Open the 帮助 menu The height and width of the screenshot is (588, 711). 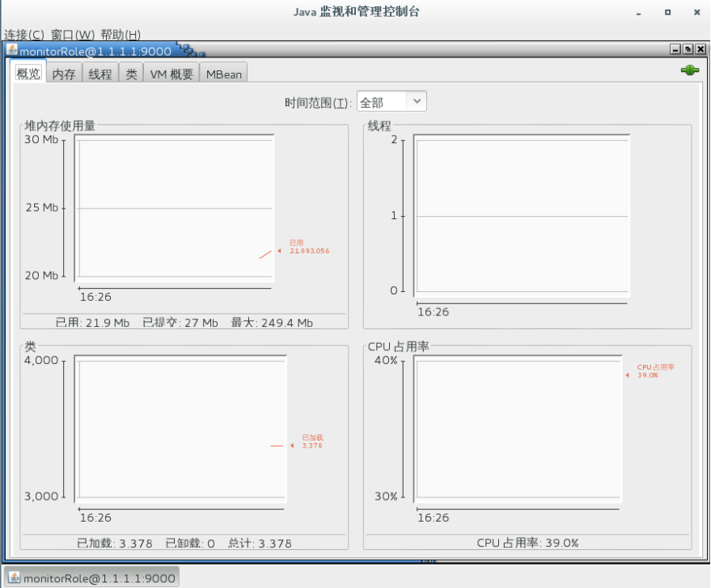click(x=119, y=35)
